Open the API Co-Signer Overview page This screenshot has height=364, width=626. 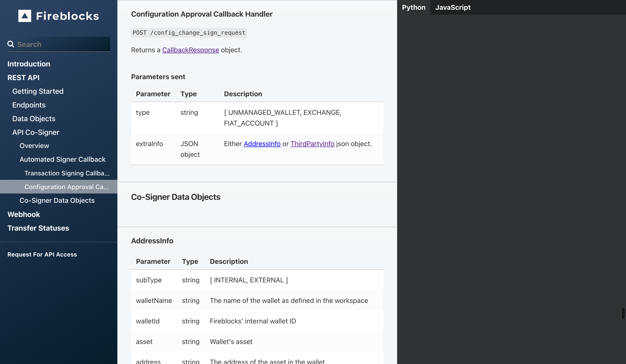coord(34,146)
